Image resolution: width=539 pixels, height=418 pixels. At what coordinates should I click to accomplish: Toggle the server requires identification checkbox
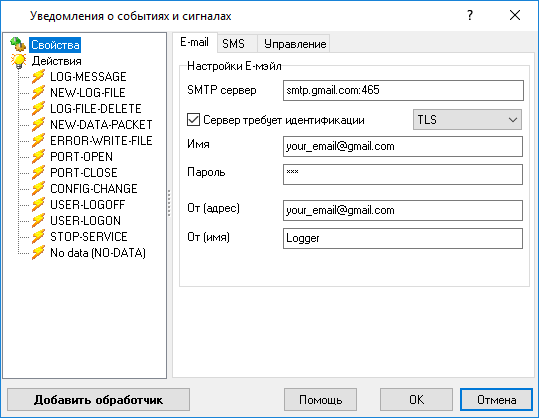click(193, 120)
